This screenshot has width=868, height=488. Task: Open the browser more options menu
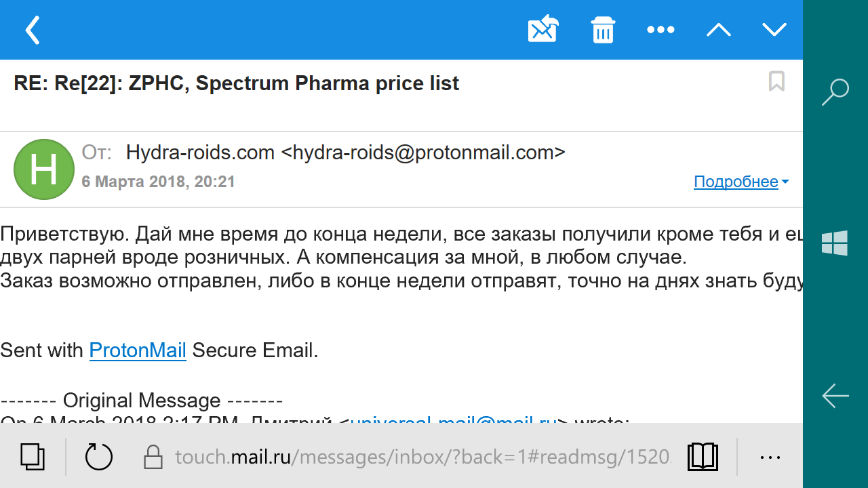(770, 457)
